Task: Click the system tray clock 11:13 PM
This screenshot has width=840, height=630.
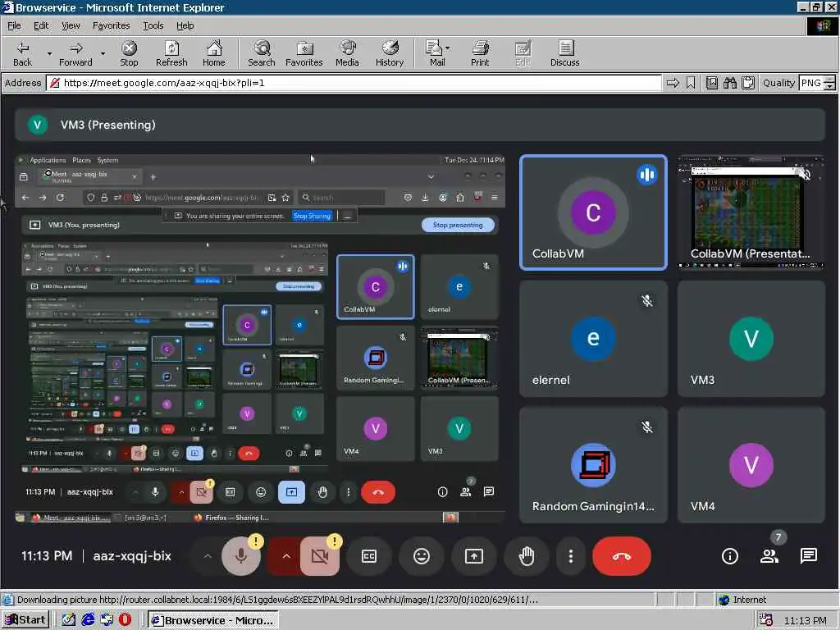Action: click(805, 620)
